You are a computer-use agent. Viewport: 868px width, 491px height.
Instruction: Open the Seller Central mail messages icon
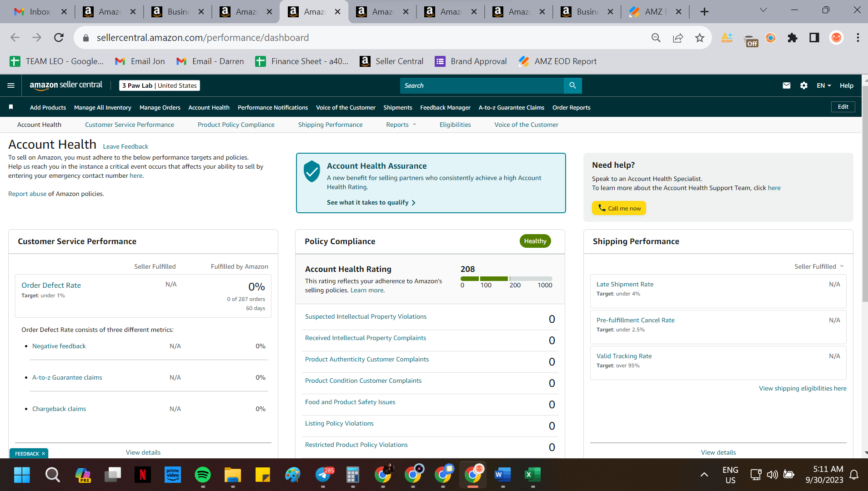point(786,85)
